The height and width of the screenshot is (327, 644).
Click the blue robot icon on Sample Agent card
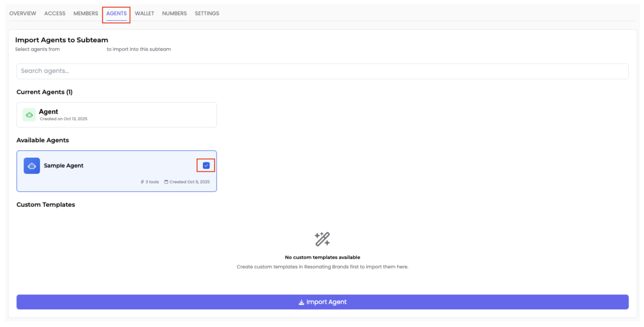(x=32, y=166)
